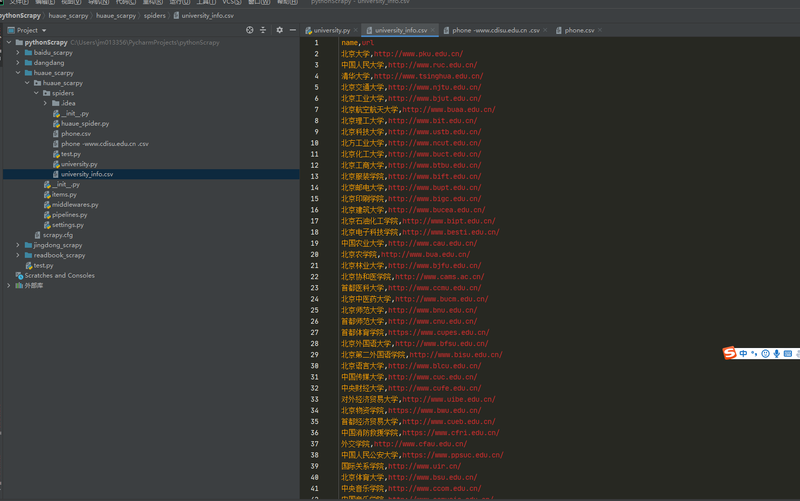Toggle the punctuation mode icon in Sogou bar
800x501 pixels.
754,354
